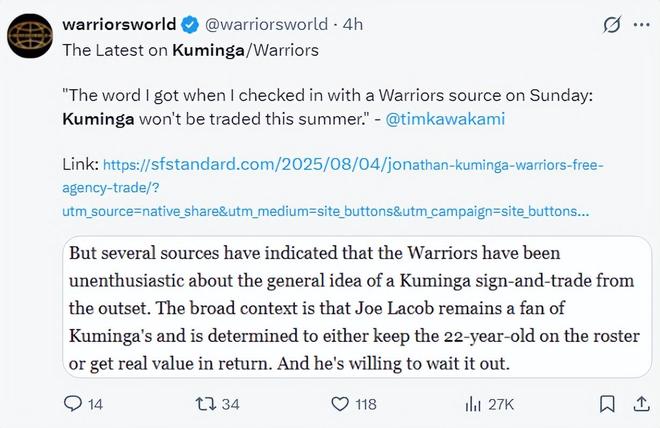Click the view analytics bar-chart icon
This screenshot has height=428, width=660.
pos(473,404)
